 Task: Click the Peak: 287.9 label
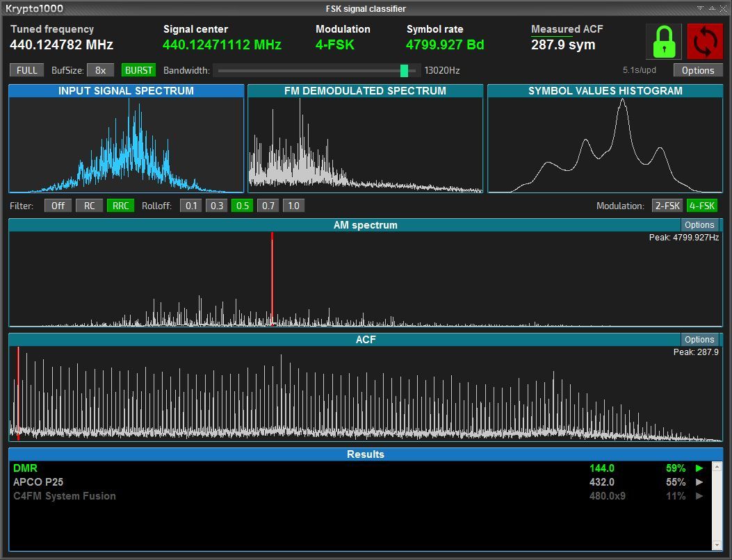tap(696, 352)
